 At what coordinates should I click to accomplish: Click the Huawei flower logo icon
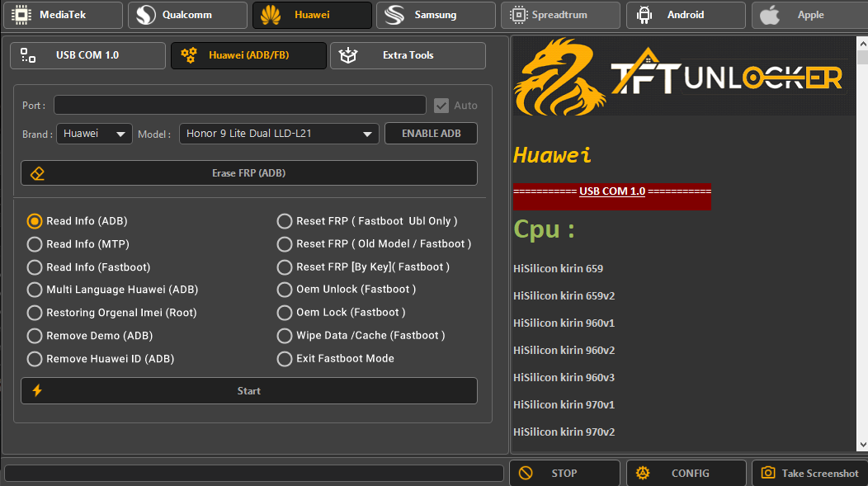pos(271,15)
